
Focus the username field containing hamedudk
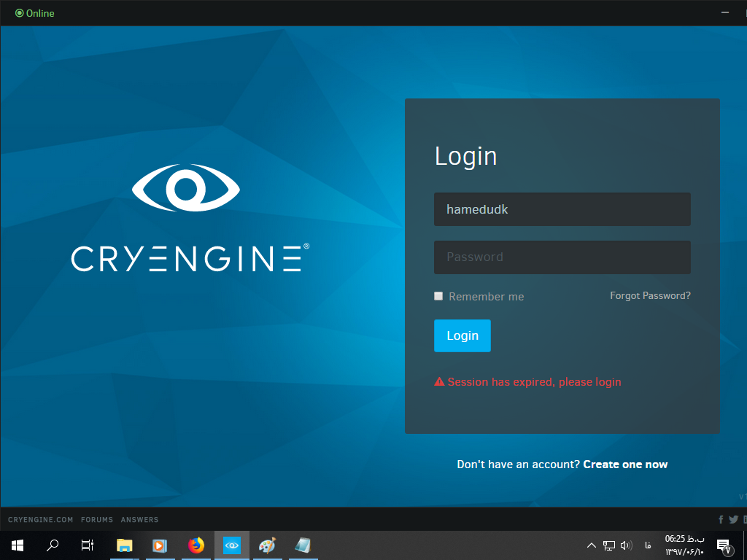[562, 209]
